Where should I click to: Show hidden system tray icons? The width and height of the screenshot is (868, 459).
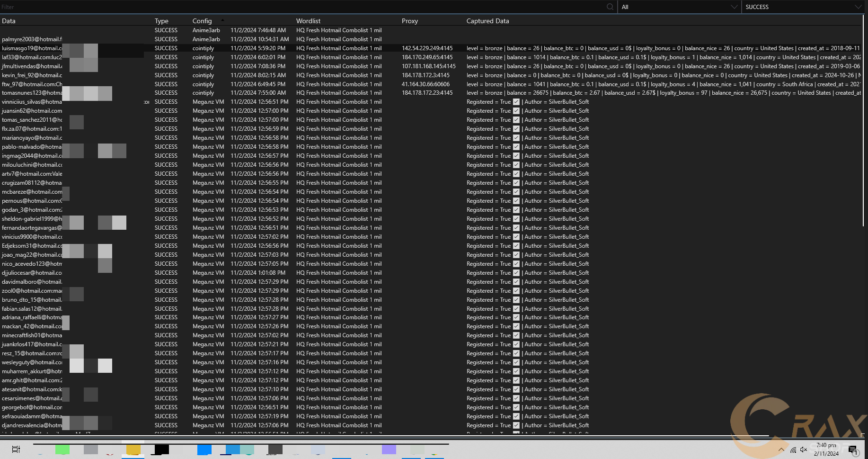click(781, 450)
